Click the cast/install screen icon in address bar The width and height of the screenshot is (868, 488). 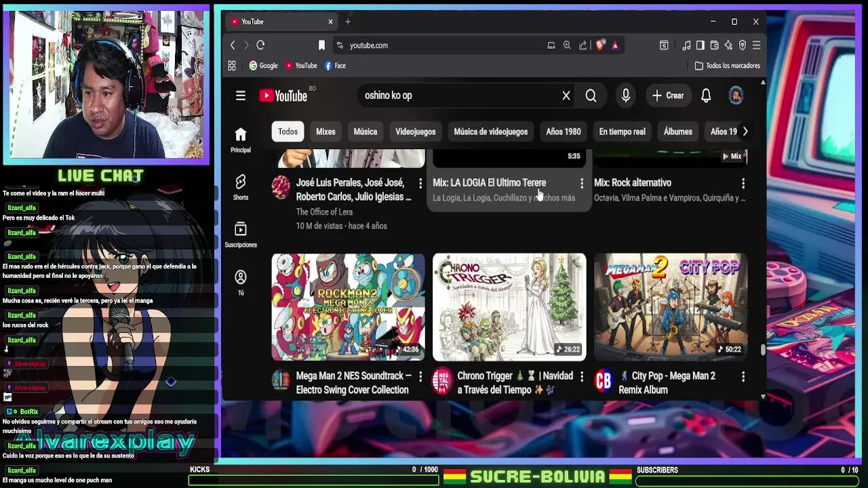[551, 45]
